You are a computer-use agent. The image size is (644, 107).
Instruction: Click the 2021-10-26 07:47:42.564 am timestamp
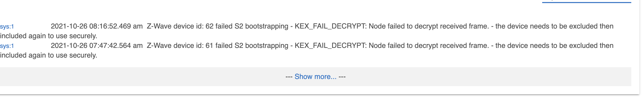click(96, 46)
